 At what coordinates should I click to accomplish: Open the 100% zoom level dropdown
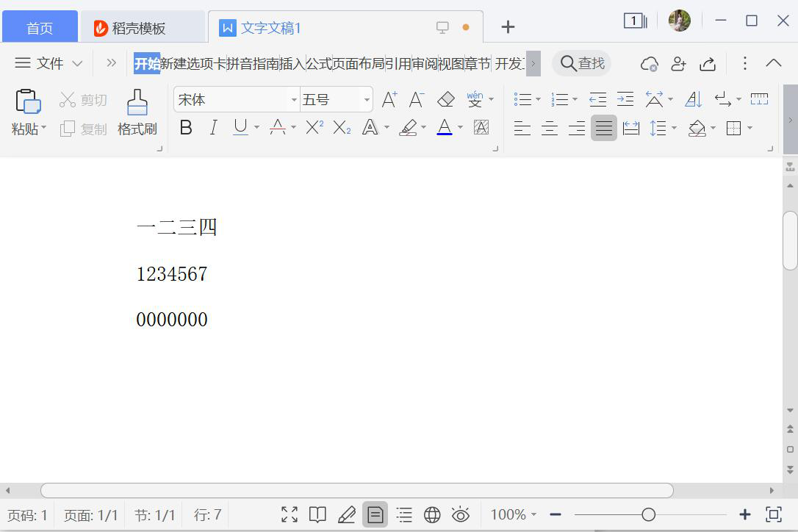513,514
